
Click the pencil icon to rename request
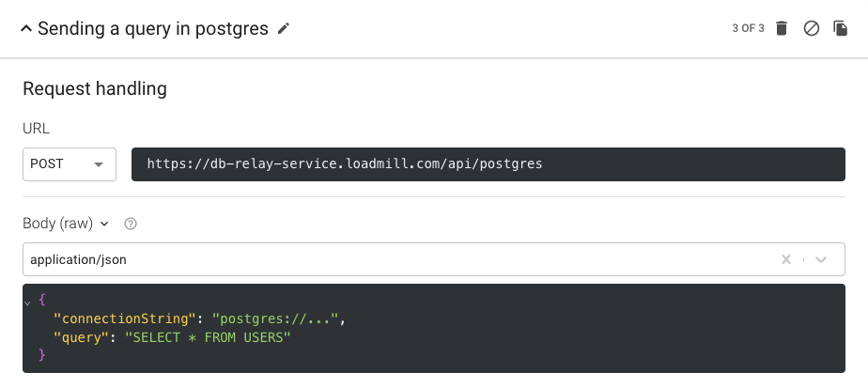click(284, 28)
